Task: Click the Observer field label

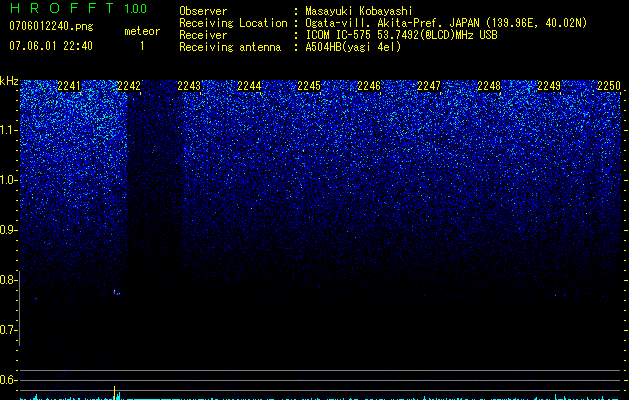Action: tap(203, 11)
